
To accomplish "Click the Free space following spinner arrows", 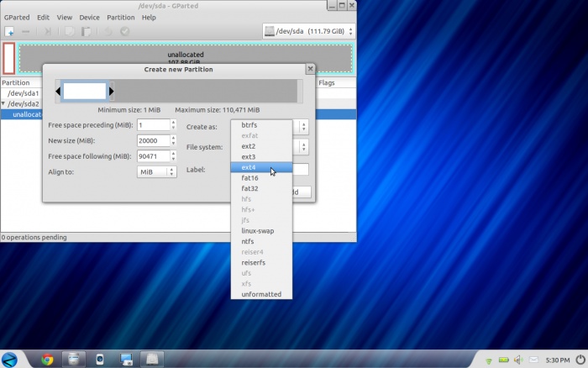I will 173,156.
